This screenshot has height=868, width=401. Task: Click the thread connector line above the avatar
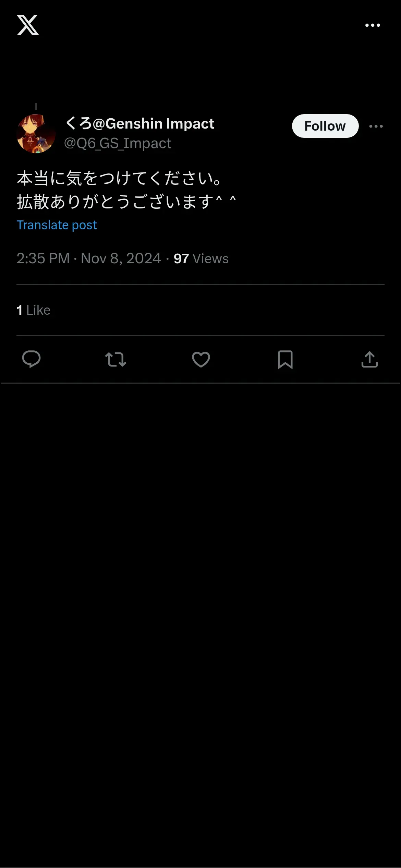coord(36,107)
